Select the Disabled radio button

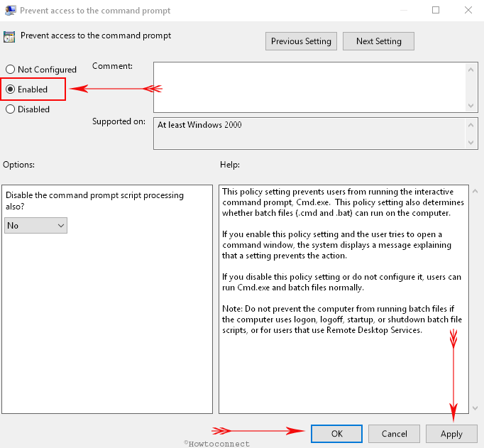(10, 109)
